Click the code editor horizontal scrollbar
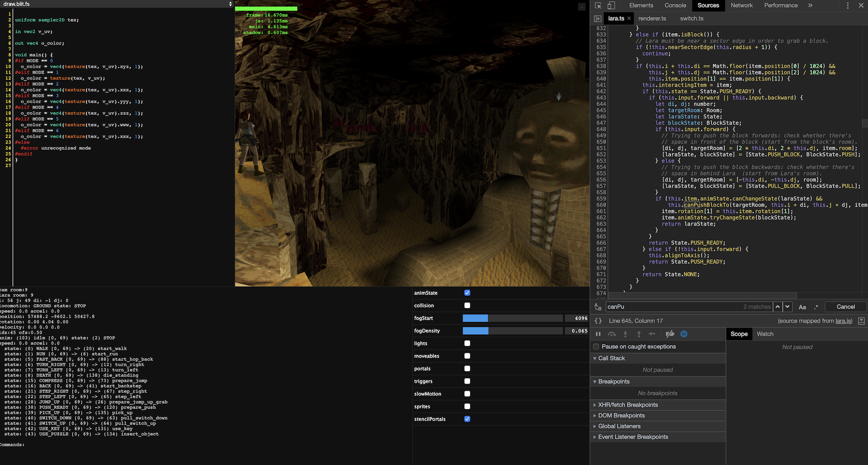868x465 pixels. 702,295
